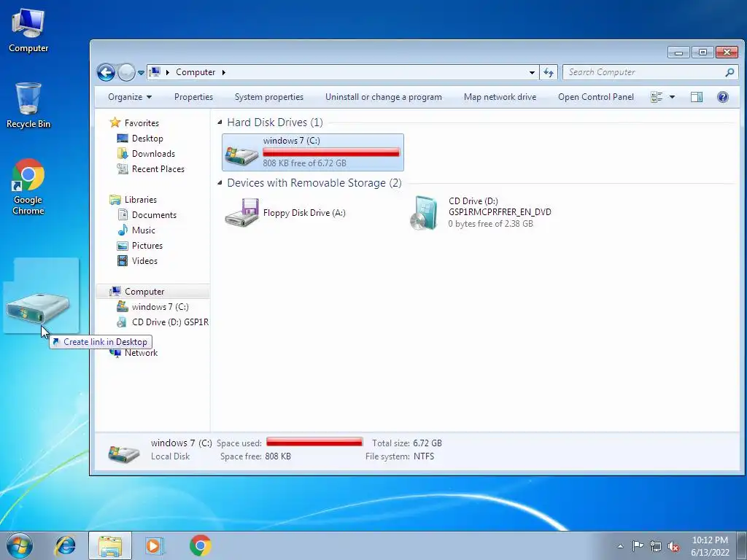Open the Computer desktop icon
This screenshot has width=747, height=560.
pyautogui.click(x=28, y=30)
